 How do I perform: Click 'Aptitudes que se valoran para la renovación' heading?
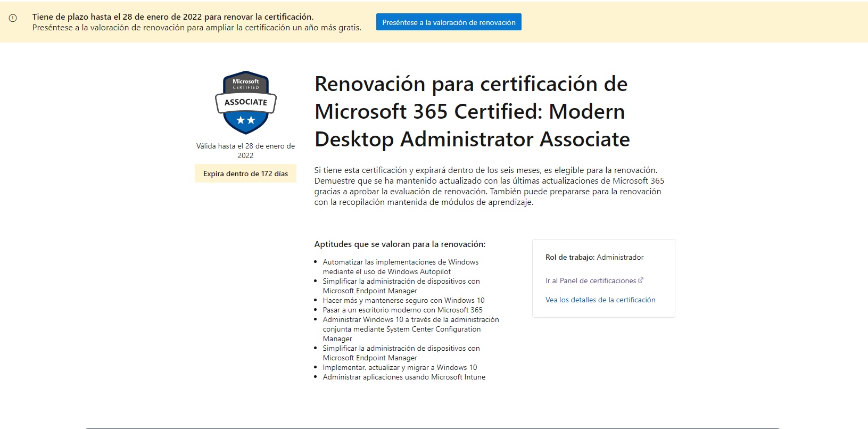[400, 244]
